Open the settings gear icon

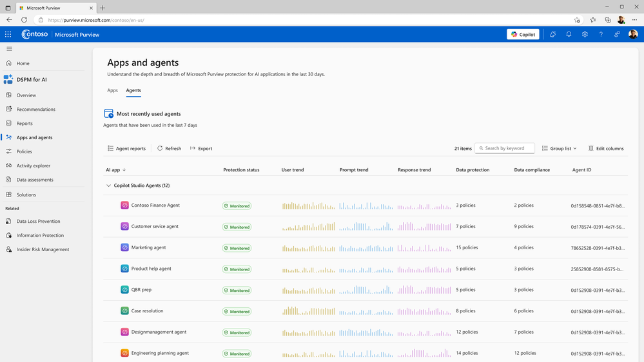pos(585,35)
